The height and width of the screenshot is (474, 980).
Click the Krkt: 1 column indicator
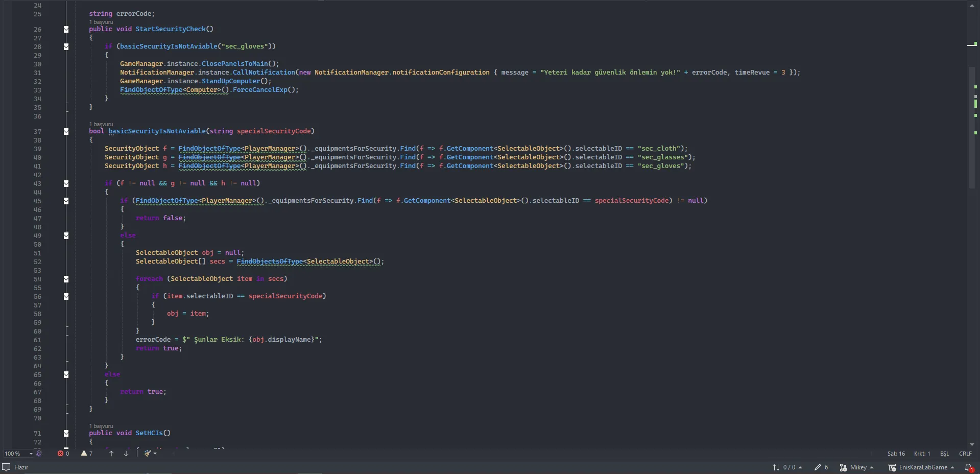(922, 454)
